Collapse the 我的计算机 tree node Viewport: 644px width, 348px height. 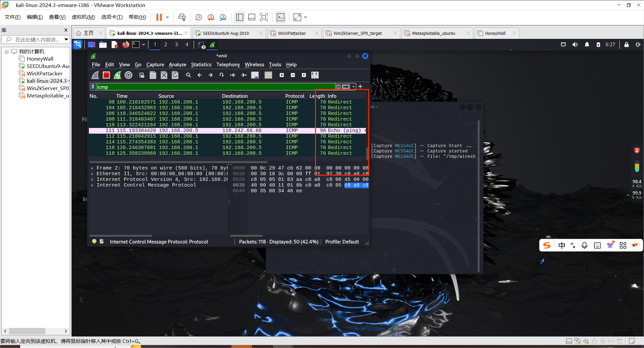(6, 52)
